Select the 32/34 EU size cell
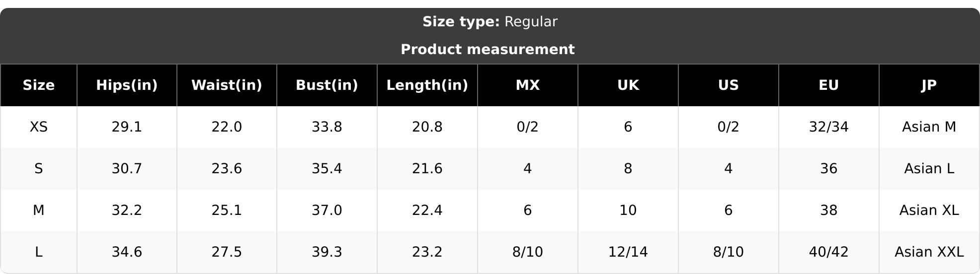Image resolution: width=980 pixels, height=274 pixels. 829,127
